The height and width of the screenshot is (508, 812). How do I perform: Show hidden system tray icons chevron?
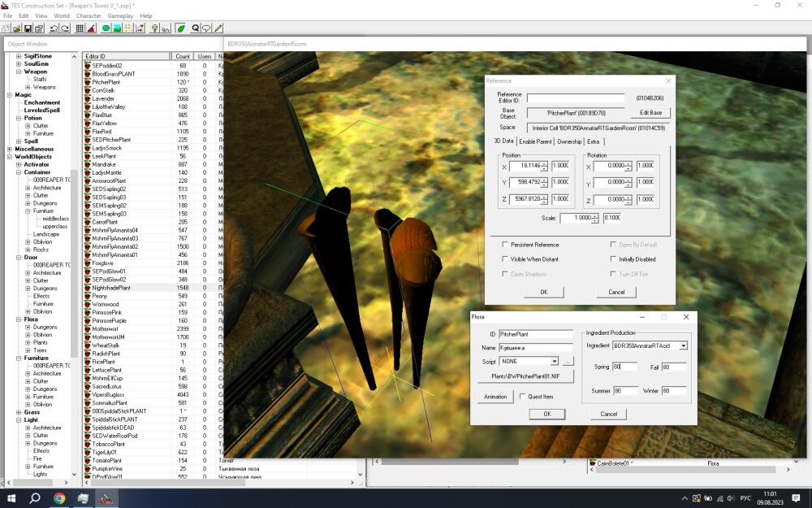point(685,499)
